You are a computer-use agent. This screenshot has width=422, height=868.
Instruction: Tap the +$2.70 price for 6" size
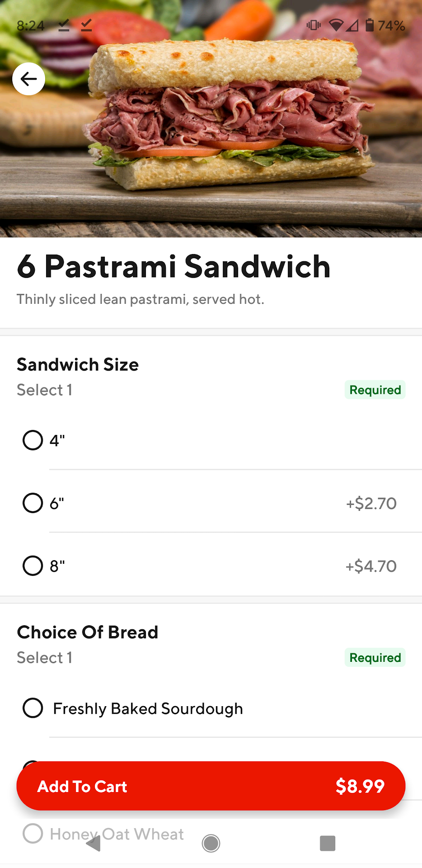371,503
